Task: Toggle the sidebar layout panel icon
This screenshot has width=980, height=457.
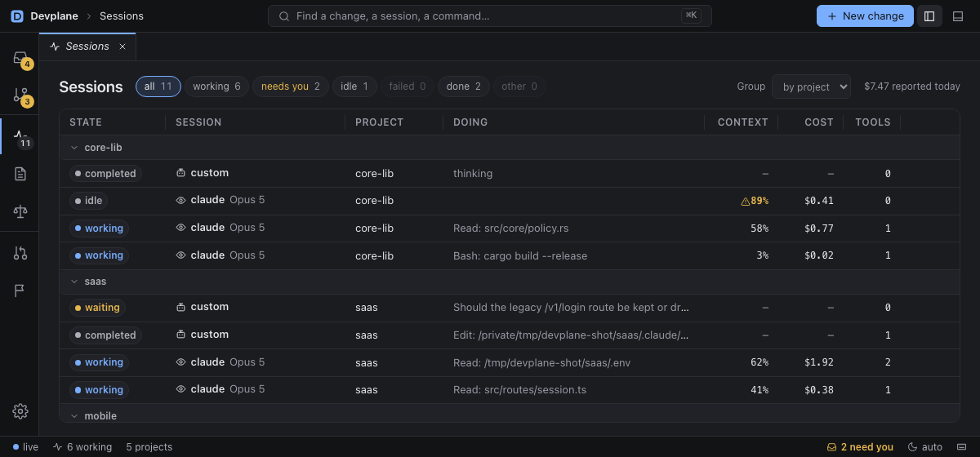Action: pyautogui.click(x=929, y=16)
